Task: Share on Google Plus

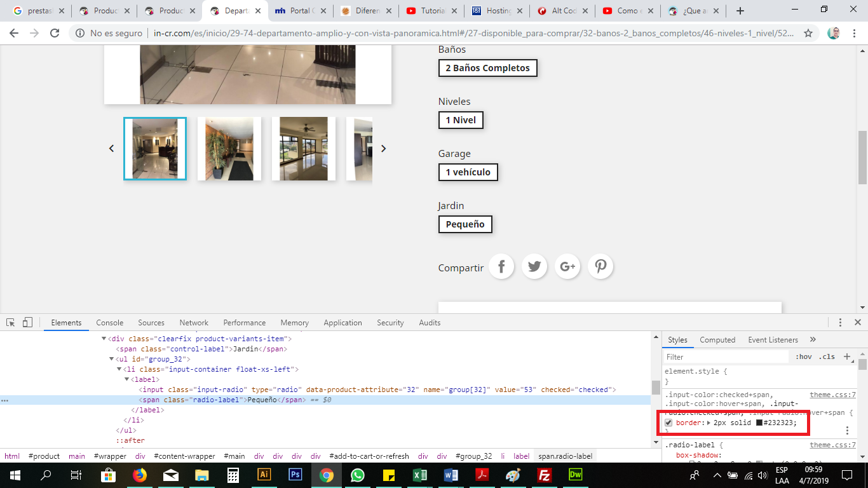Action: coord(567,267)
